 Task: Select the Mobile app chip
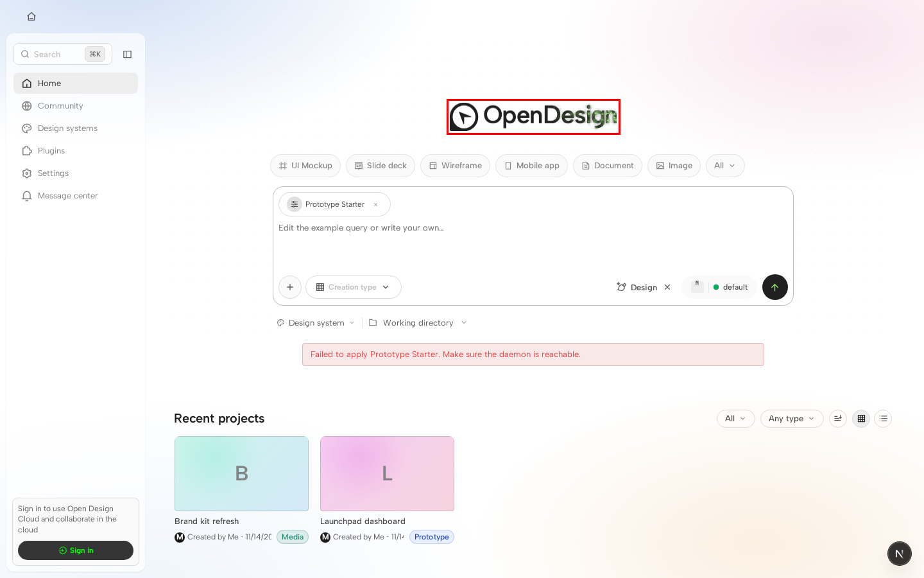point(531,166)
